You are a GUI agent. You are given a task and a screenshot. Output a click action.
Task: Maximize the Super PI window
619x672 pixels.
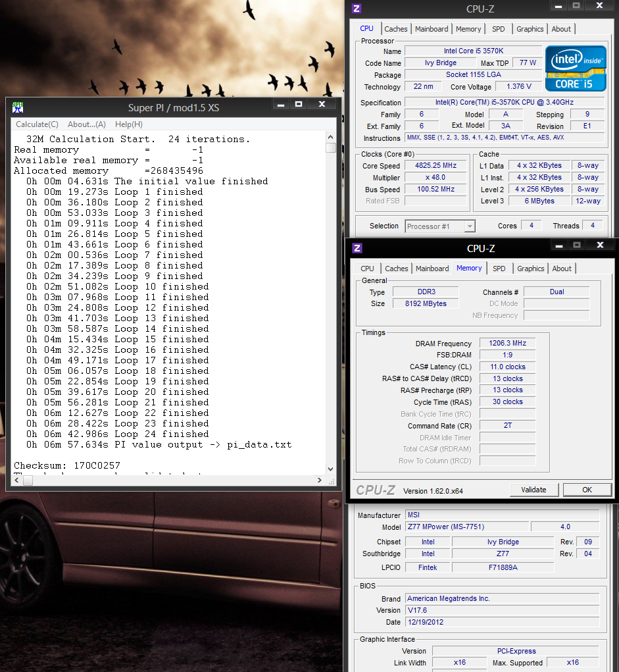tap(299, 104)
